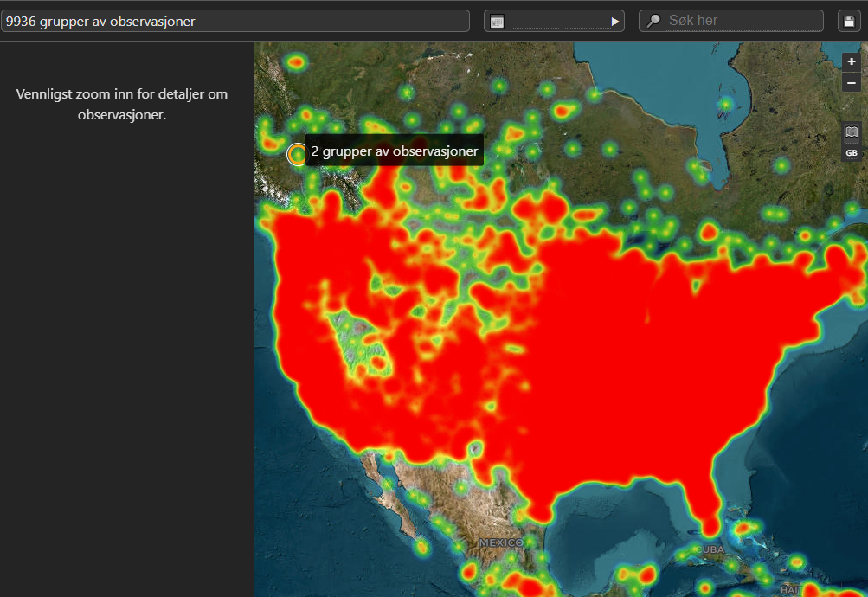This screenshot has height=597, width=868.
Task: Click the MEXICO map label
Action: click(x=501, y=542)
